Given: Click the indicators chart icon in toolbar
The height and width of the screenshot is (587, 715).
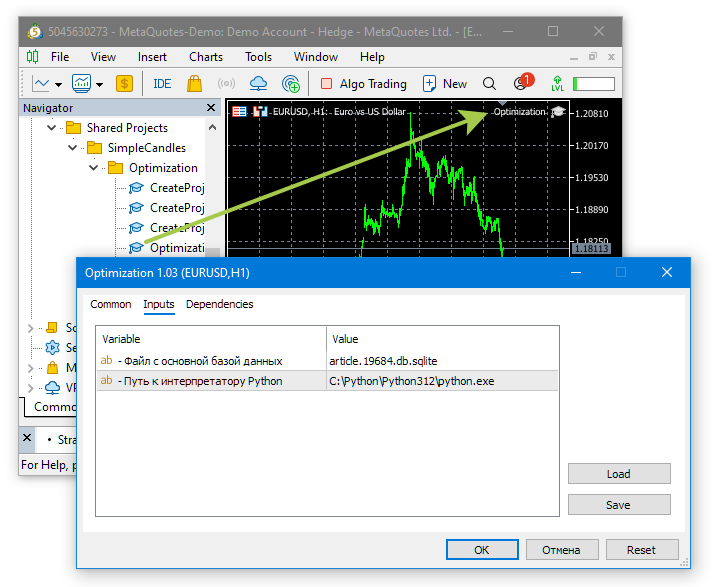Looking at the screenshot, I should pyautogui.click(x=81, y=84).
